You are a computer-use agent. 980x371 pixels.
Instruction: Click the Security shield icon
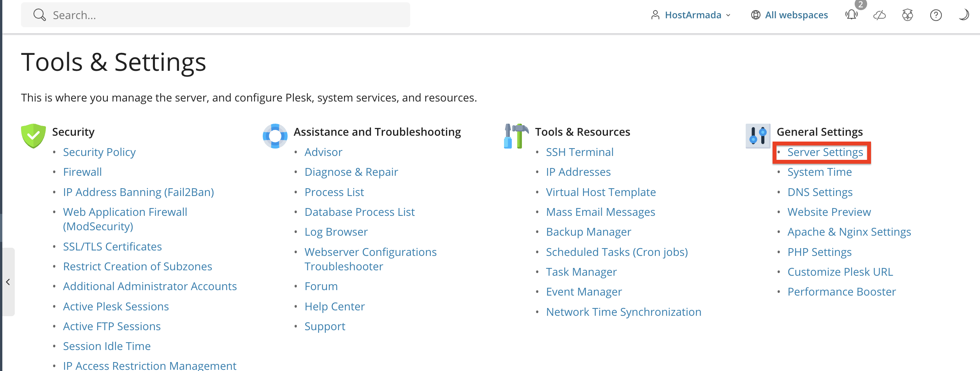33,136
